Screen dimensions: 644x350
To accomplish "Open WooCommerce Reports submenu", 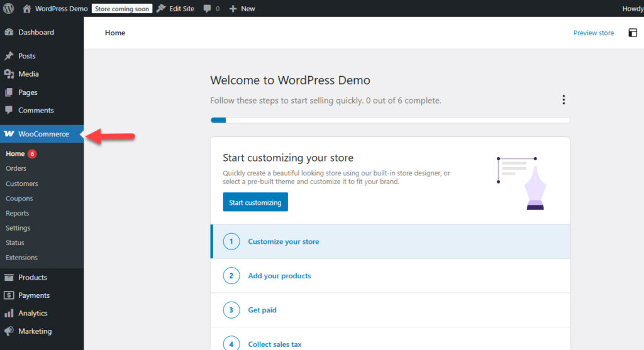I will 17,213.
